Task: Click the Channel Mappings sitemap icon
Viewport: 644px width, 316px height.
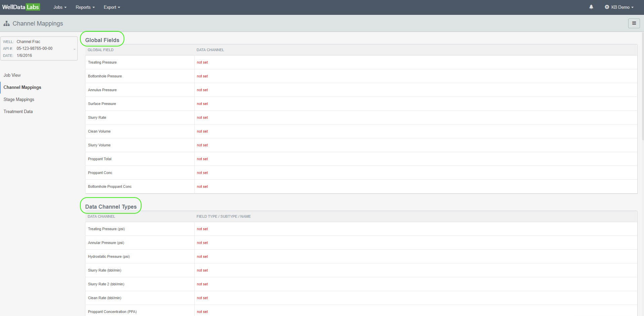Action: click(x=6, y=24)
